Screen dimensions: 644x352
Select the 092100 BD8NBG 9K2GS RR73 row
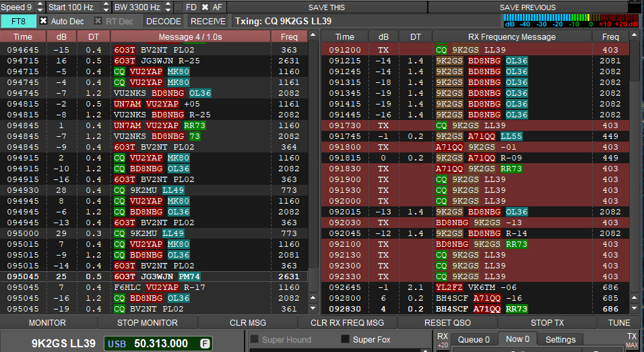pos(475,244)
